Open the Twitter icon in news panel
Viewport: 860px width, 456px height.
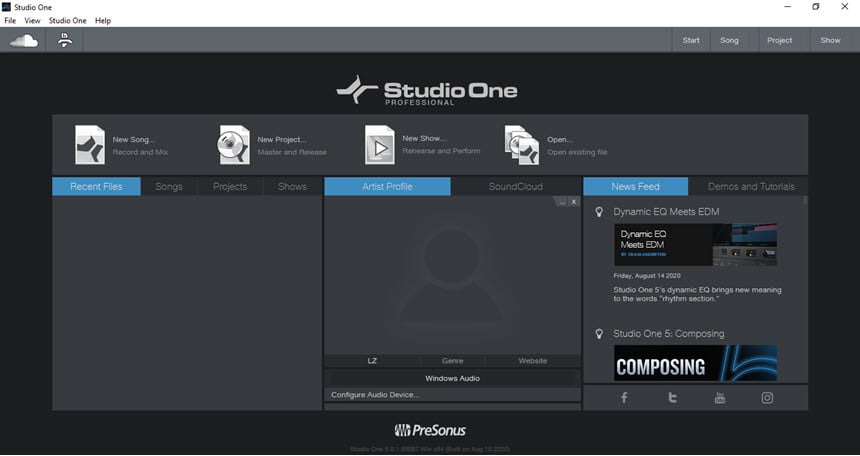(x=672, y=398)
